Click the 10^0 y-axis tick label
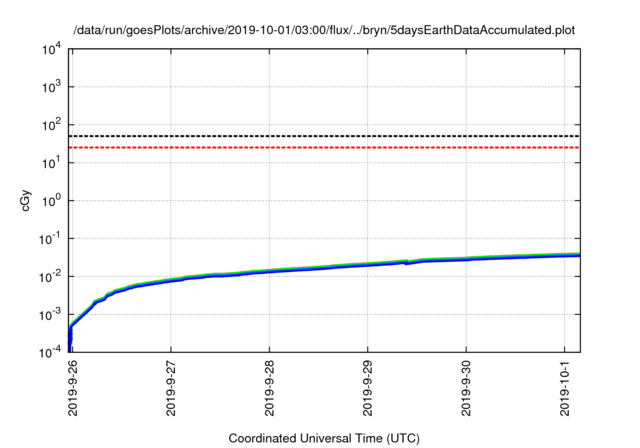 [52, 201]
